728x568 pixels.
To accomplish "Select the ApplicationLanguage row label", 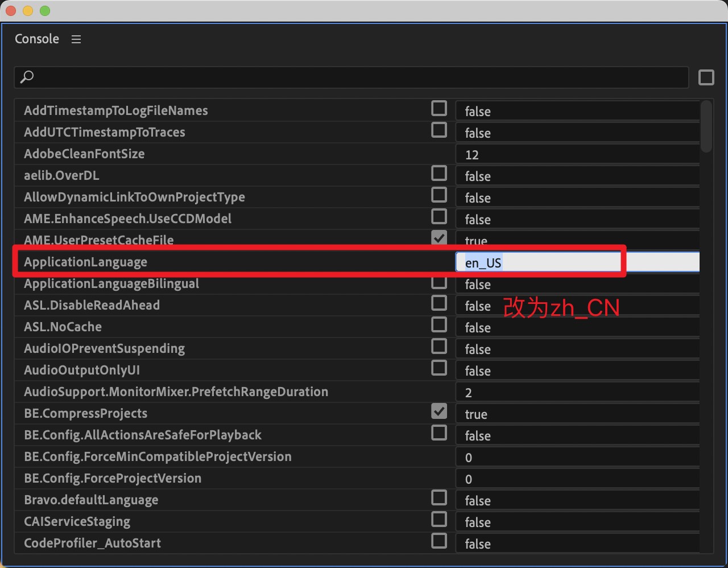I will tap(85, 262).
